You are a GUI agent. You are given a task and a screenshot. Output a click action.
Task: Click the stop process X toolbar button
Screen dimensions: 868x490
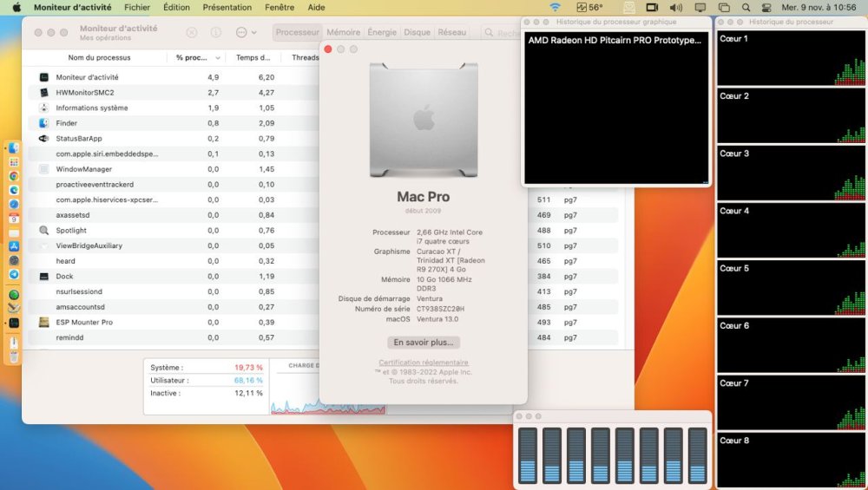pos(192,33)
